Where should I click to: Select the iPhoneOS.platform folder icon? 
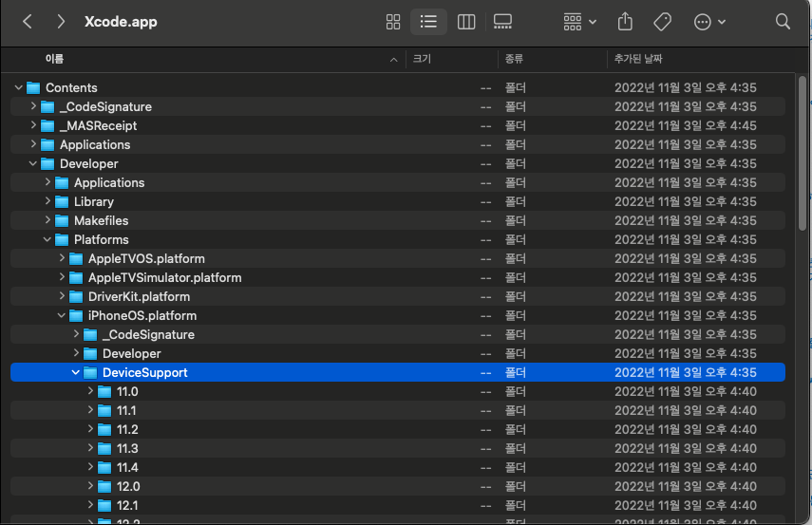click(x=76, y=316)
